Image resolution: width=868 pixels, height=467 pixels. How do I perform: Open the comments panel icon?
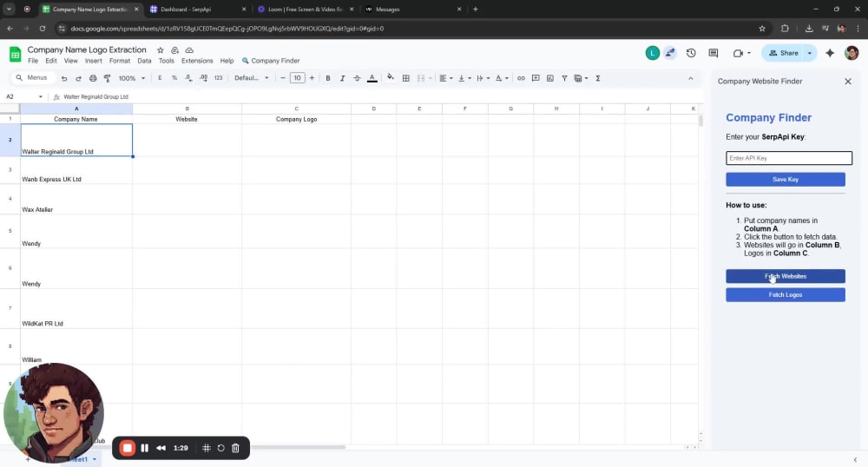(713, 53)
